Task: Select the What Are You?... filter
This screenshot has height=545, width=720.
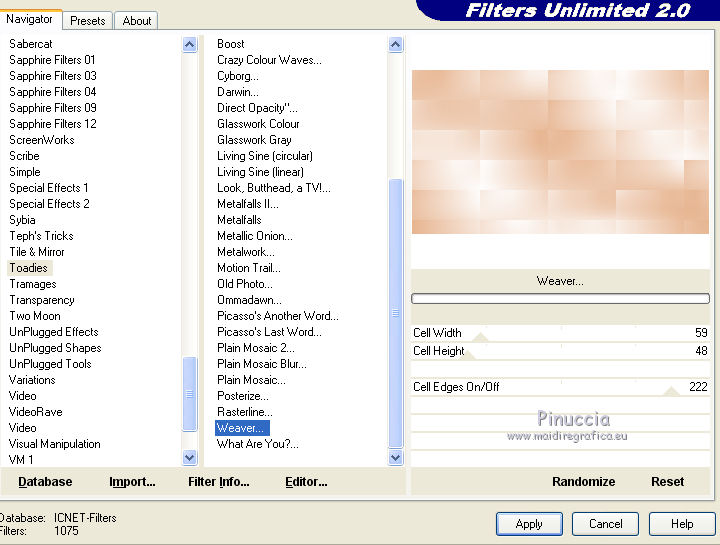Action: point(258,444)
